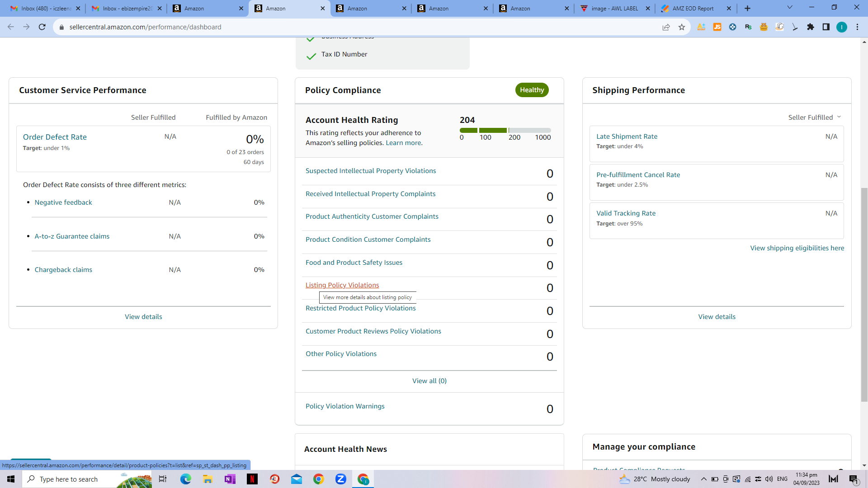Focus the browser address bar
Viewport: 868px width, 488px height.
pos(362,27)
